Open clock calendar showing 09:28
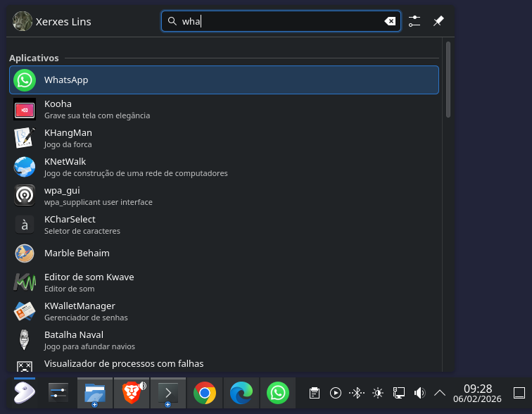Screen dimensions: 532x414 pos(478,393)
